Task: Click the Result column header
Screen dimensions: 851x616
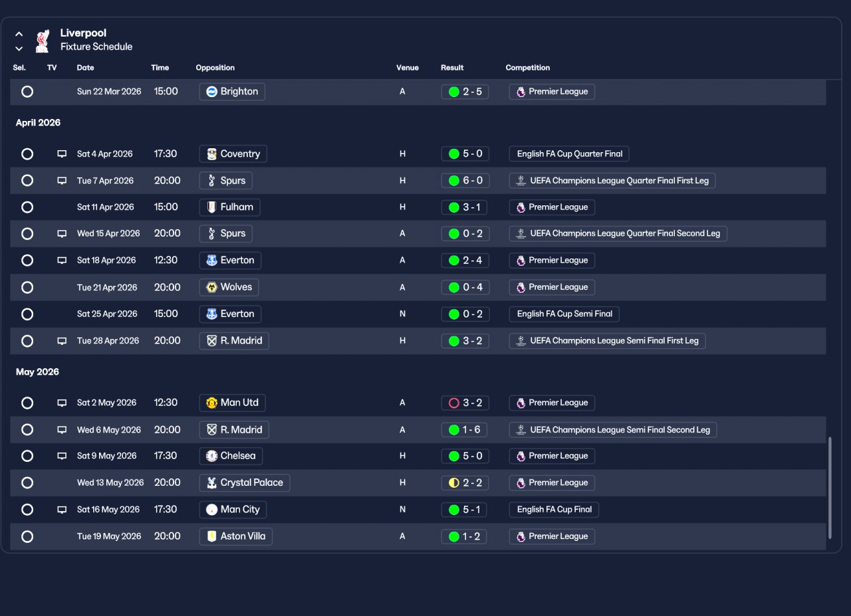Action: [x=452, y=68]
